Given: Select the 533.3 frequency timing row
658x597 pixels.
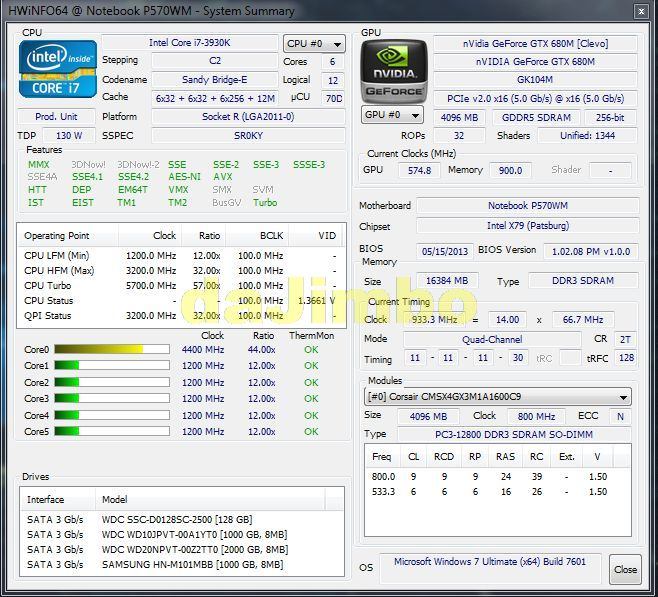Looking at the screenshot, I should pyautogui.click(x=498, y=492).
